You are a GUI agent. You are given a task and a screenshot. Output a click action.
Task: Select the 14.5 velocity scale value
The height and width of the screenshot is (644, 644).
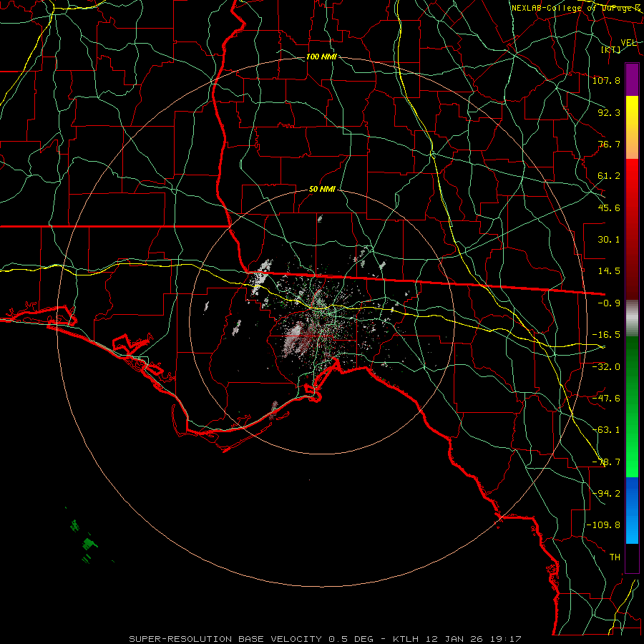[609, 271]
